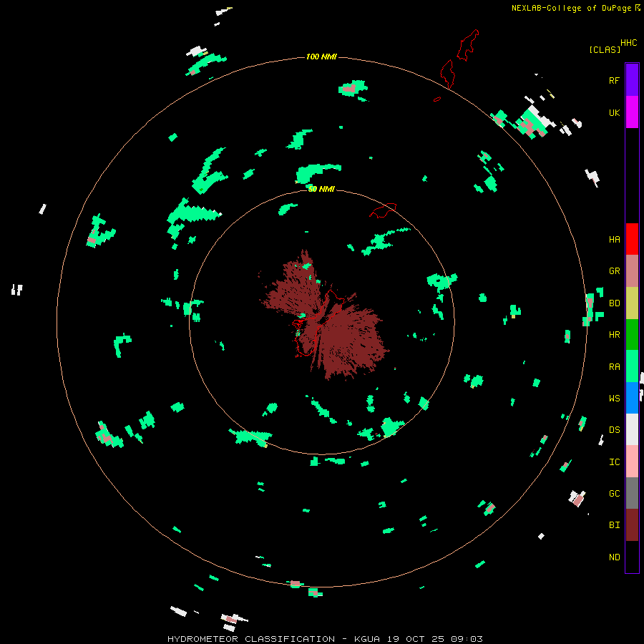Screen dimensions: 644x644
Task: Select the DS white legend swatch
Action: tap(632, 429)
